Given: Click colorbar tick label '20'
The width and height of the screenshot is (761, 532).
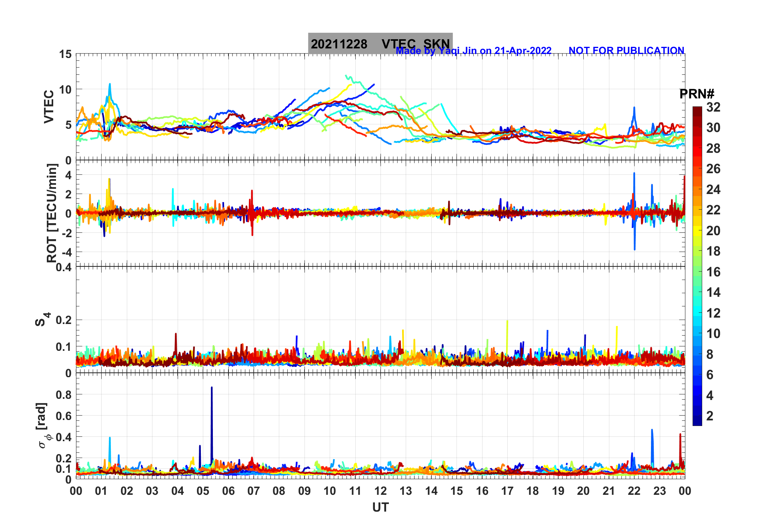Looking at the screenshot, I should point(713,231).
